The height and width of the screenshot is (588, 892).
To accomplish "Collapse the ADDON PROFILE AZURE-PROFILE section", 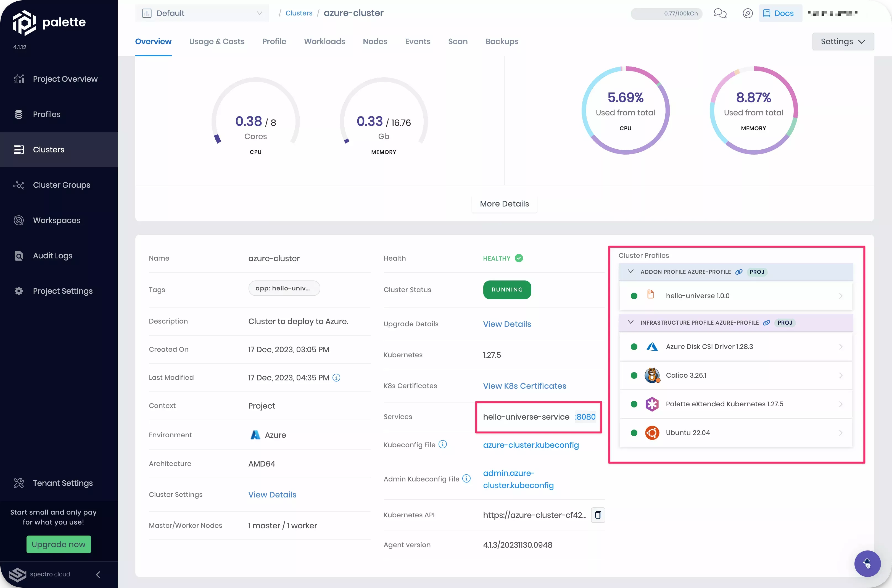I will 630,272.
